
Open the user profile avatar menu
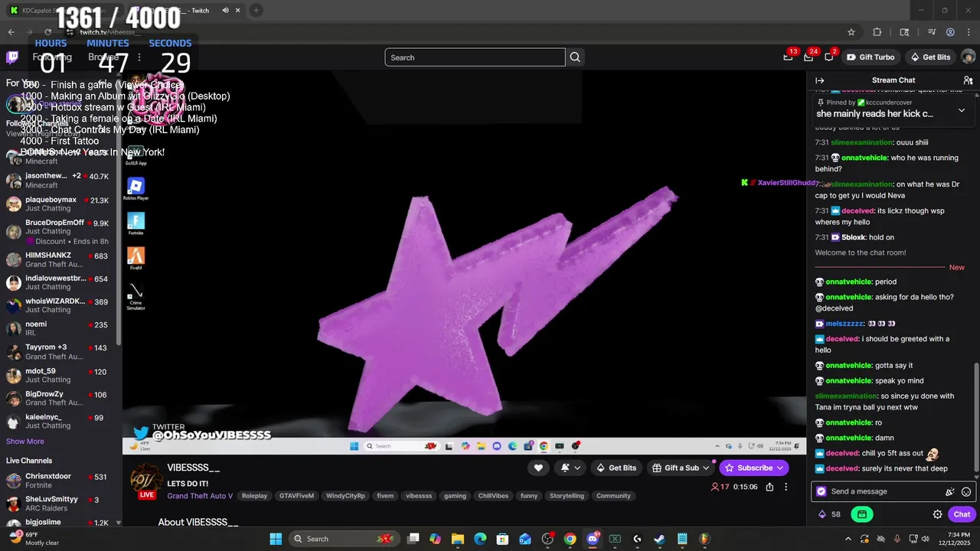pyautogui.click(x=968, y=57)
